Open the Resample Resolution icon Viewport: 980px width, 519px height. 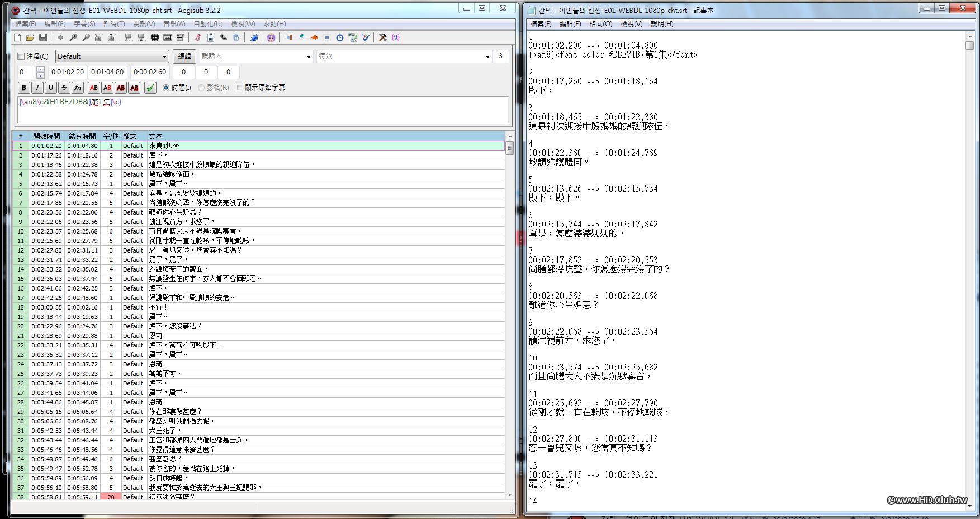(x=327, y=37)
